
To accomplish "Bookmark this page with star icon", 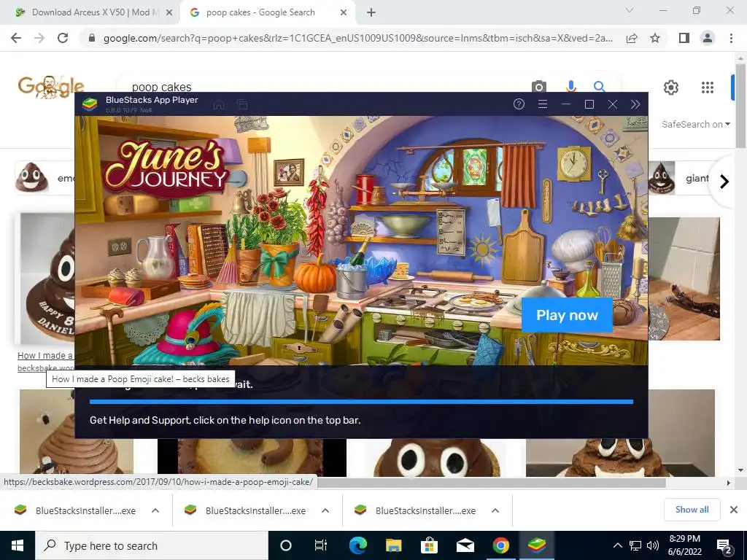I will 655,38.
